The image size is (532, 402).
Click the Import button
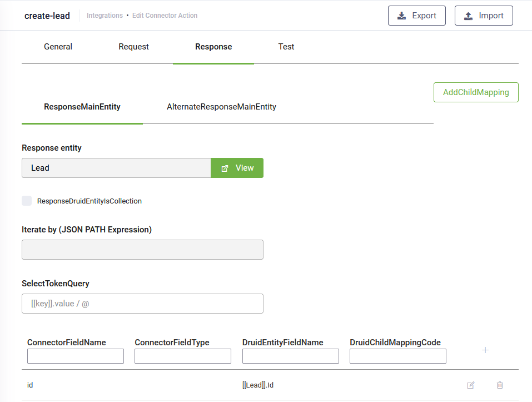483,16
